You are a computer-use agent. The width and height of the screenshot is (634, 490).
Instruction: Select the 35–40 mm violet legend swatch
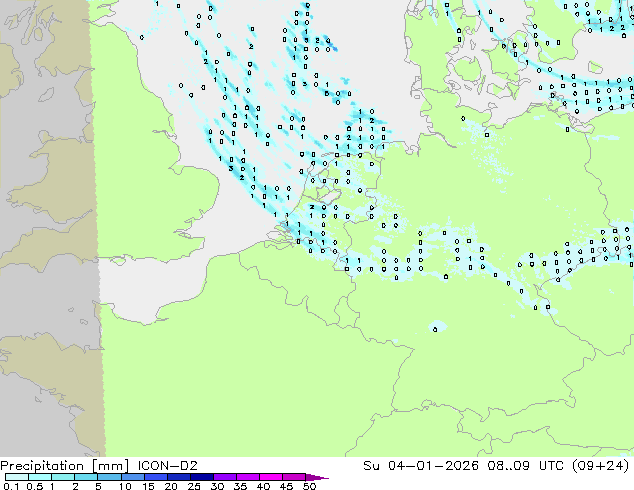[248, 477]
